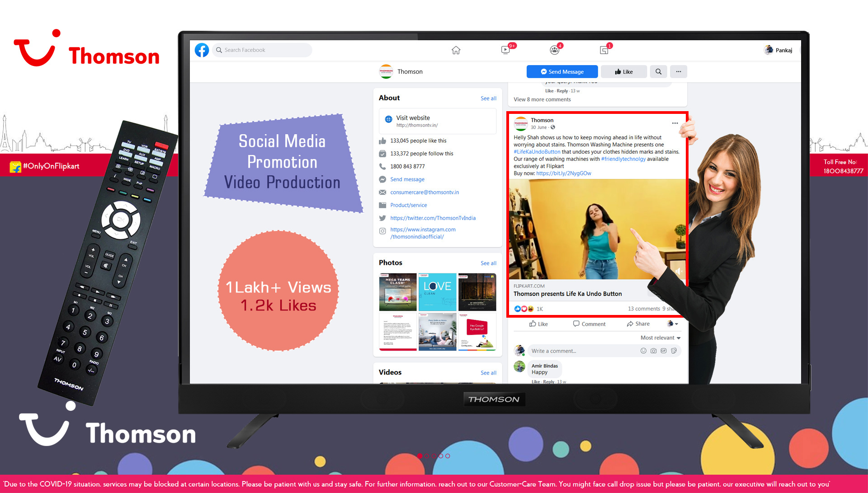The image size is (868, 493).
Task: Open the 13 comments count
Action: click(644, 309)
